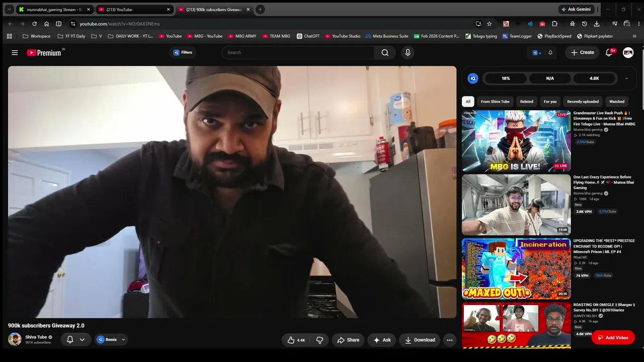Click the vidIQ icon in YouTube header

536,52
